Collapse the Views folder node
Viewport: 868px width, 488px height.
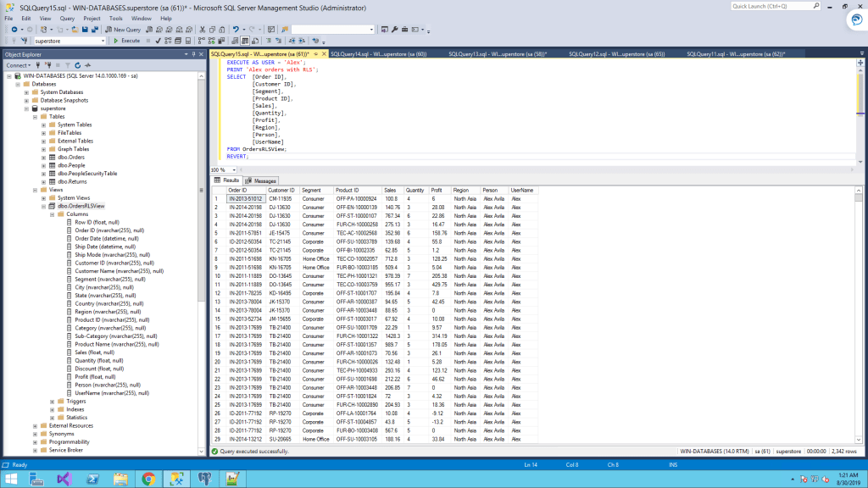click(x=35, y=190)
